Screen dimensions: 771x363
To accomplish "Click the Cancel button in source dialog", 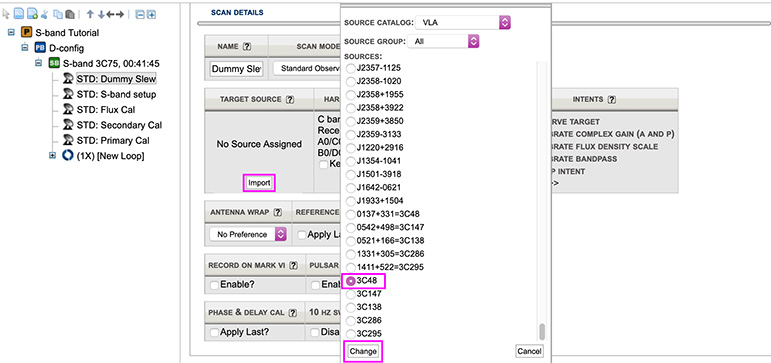I will click(x=529, y=351).
